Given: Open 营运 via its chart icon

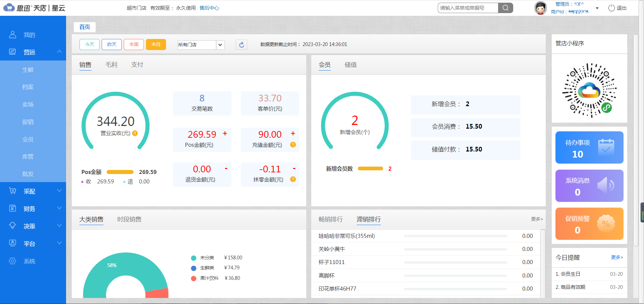Looking at the screenshot, I should pos(13,52).
